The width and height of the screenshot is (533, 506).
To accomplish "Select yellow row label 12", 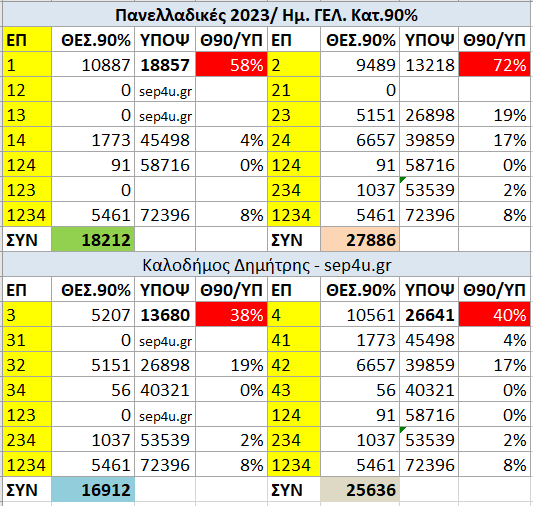I will tap(27, 90).
